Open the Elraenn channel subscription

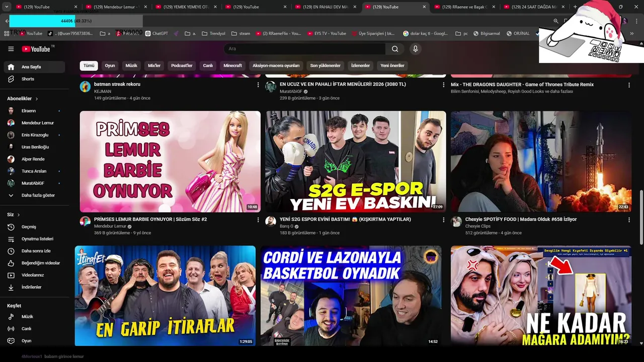(34, 111)
